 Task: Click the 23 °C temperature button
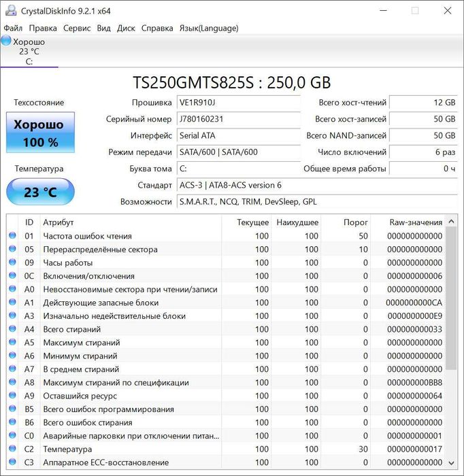[40, 192]
